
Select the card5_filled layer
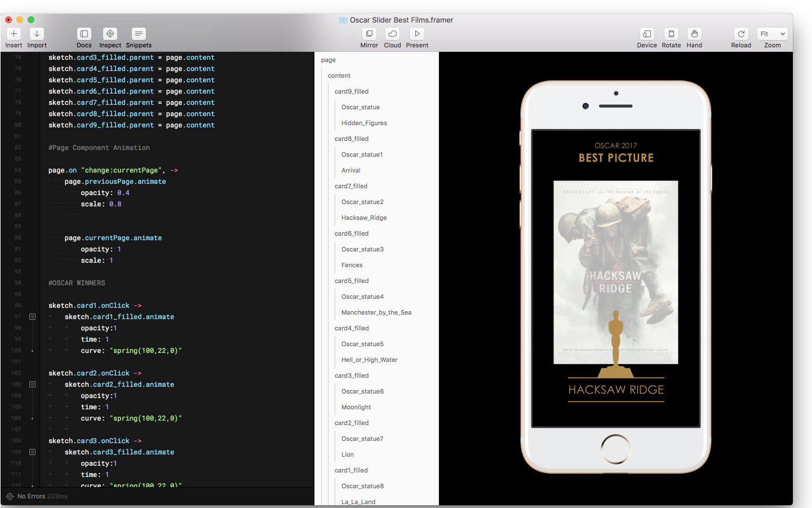click(352, 281)
